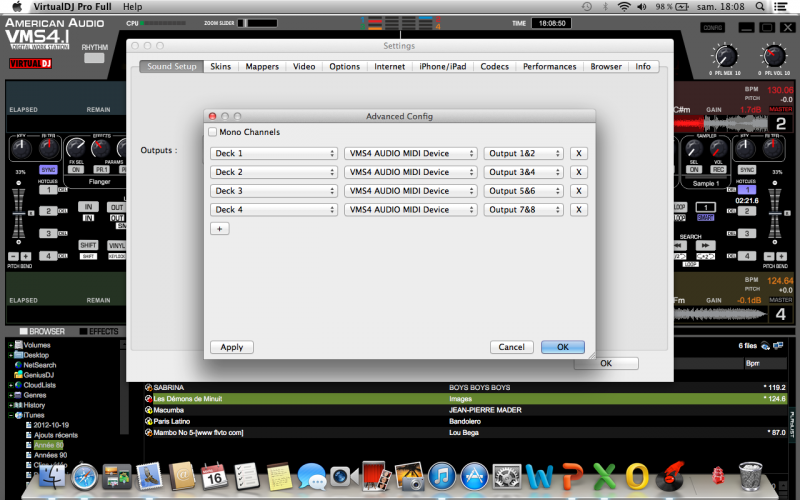Image resolution: width=800 pixels, height=500 pixels.
Task: Open the Apple menu
Action: tap(17, 7)
